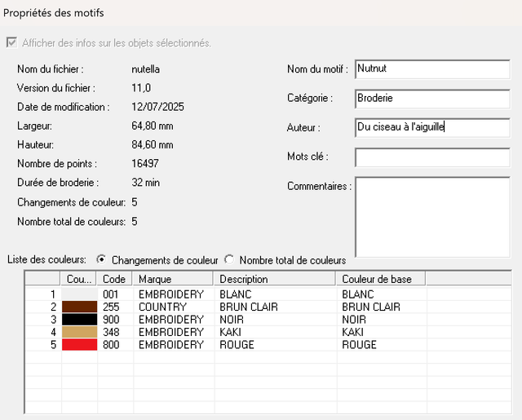Click the empty 'Mots clé' field
The height and width of the screenshot is (420, 522).
(x=431, y=157)
